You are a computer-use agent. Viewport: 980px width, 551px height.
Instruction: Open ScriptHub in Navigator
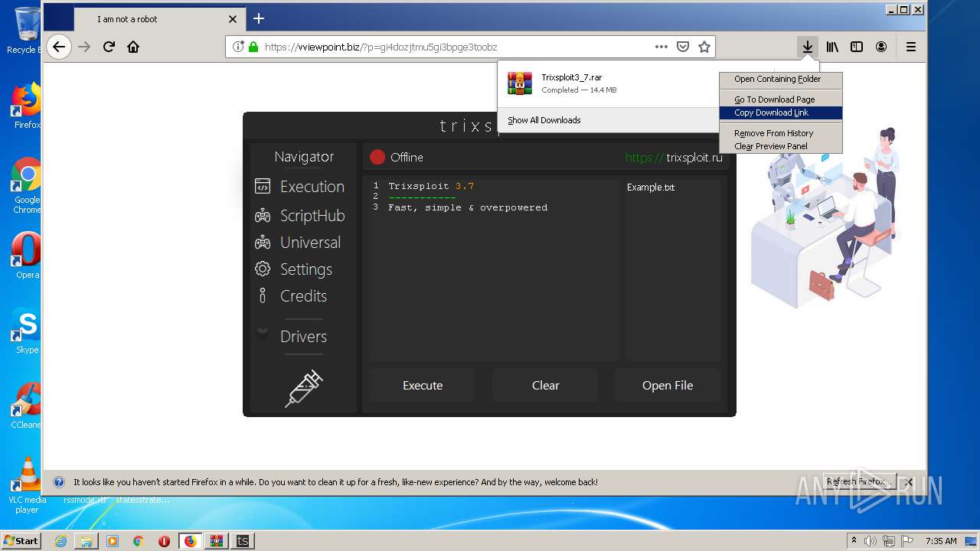300,216
